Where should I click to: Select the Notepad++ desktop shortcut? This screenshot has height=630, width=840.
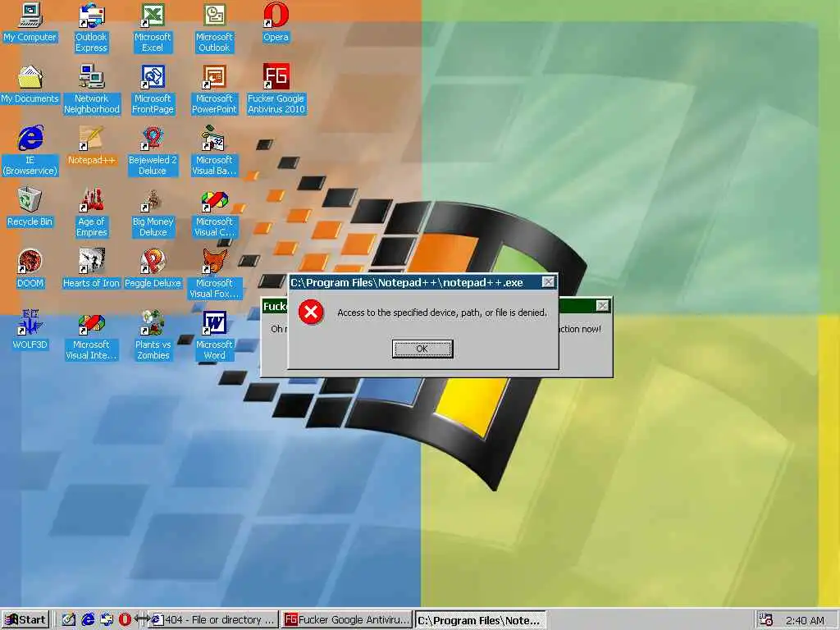[x=92, y=146]
